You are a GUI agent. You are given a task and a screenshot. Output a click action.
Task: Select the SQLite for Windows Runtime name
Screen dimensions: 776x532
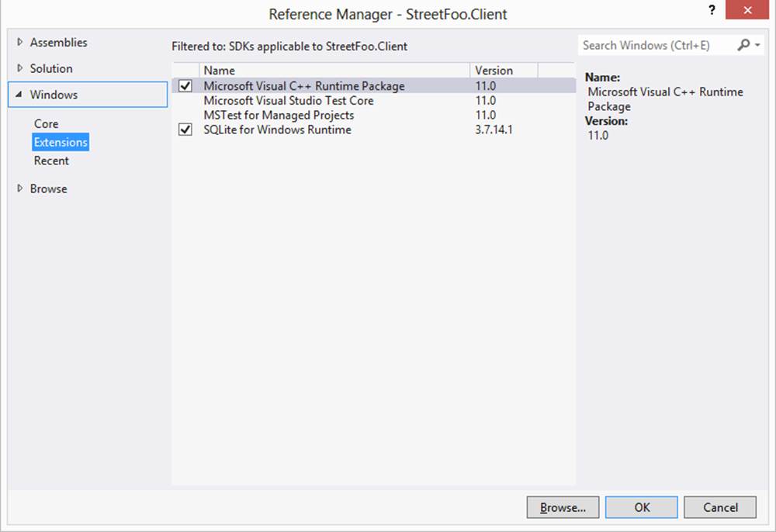(277, 130)
